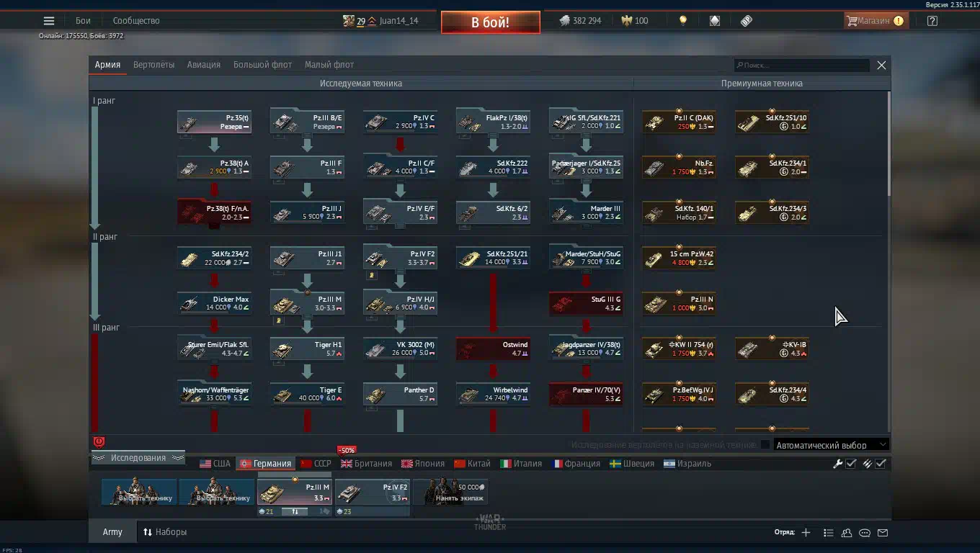
Task: Click Нанять экипаж crew hire slot
Action: (450, 493)
